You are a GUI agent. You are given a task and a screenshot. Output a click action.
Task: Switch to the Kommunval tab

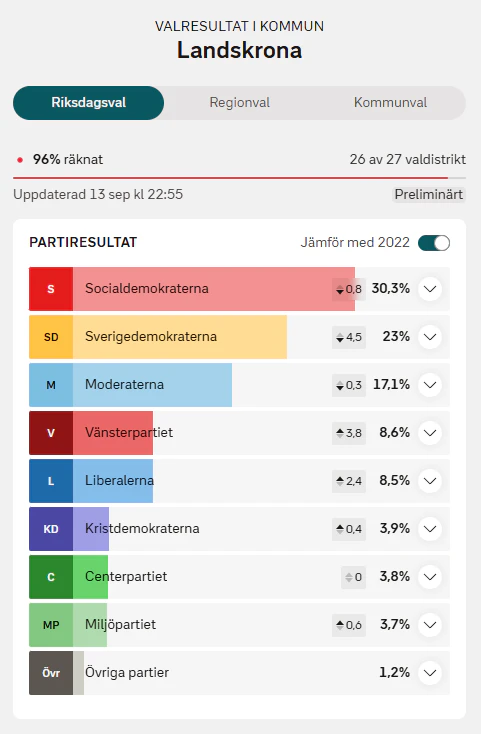pyautogui.click(x=390, y=103)
